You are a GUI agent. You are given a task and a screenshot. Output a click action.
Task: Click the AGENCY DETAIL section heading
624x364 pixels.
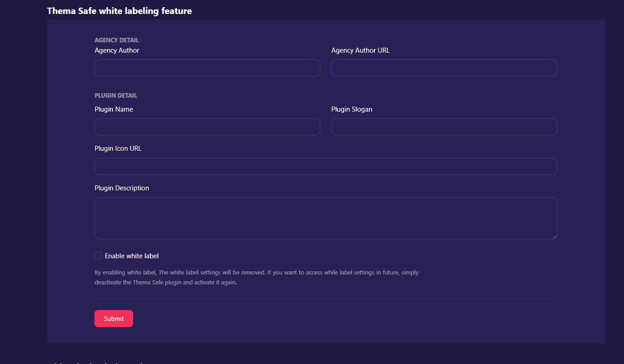(117, 40)
